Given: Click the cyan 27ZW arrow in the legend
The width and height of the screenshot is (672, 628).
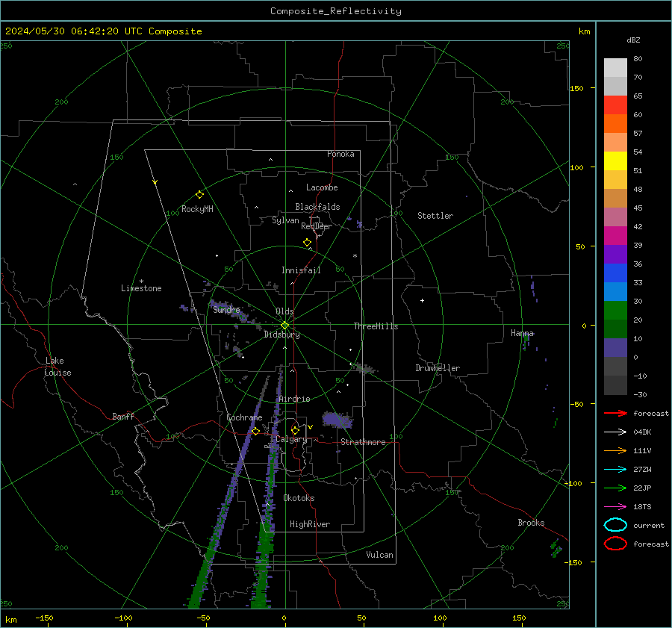Looking at the screenshot, I should click(615, 470).
